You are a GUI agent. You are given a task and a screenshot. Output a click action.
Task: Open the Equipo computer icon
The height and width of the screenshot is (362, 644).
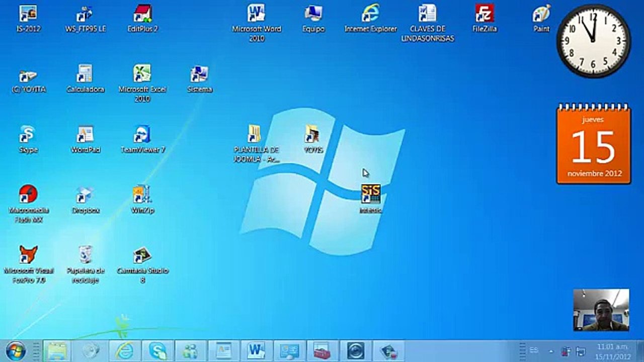point(313,19)
